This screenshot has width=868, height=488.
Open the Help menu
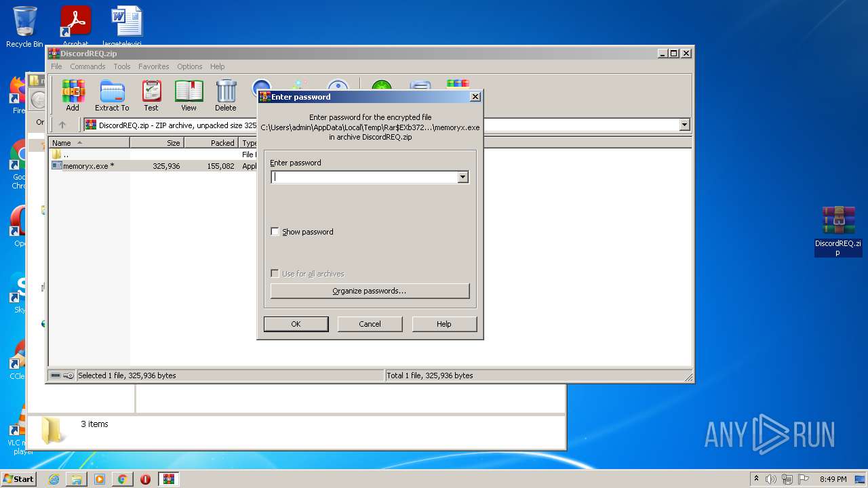[x=217, y=66]
